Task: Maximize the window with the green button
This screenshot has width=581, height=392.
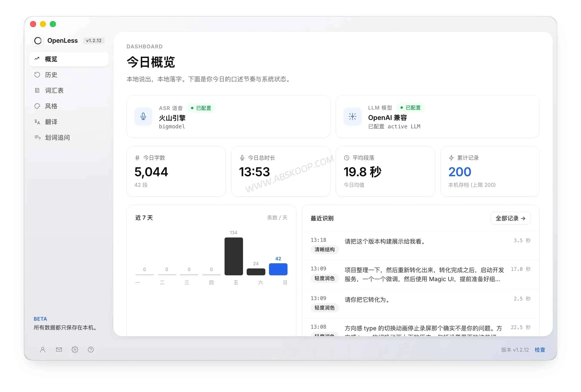Action: tap(53, 24)
